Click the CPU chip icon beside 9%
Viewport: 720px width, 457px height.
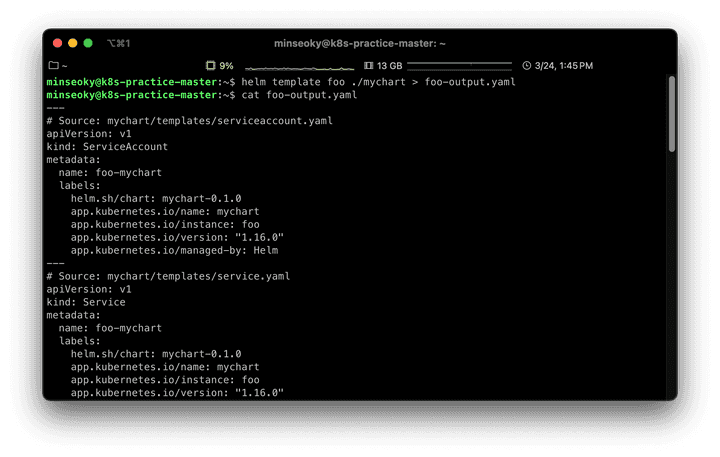[x=210, y=66]
